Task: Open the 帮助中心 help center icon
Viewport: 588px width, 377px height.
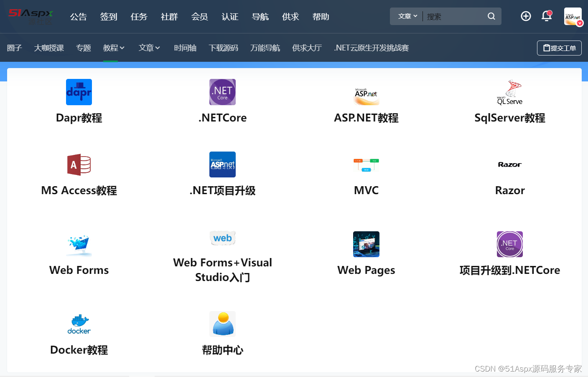Action: 222,324
